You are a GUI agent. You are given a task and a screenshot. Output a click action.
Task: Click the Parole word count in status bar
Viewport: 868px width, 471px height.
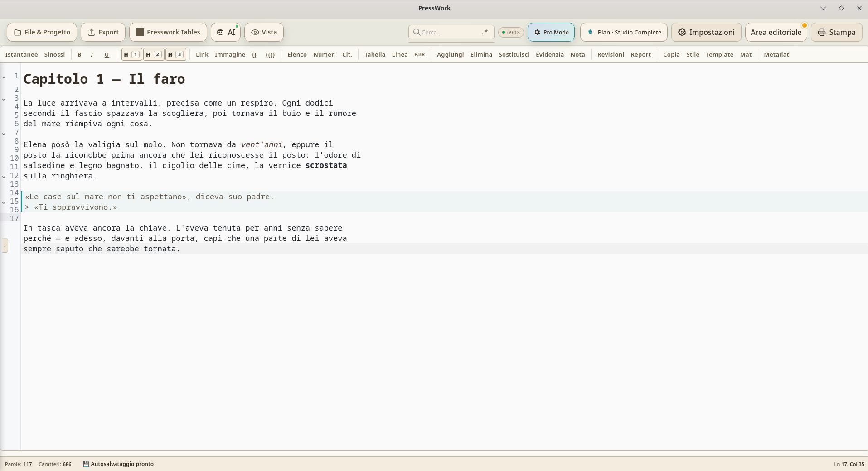click(x=18, y=464)
